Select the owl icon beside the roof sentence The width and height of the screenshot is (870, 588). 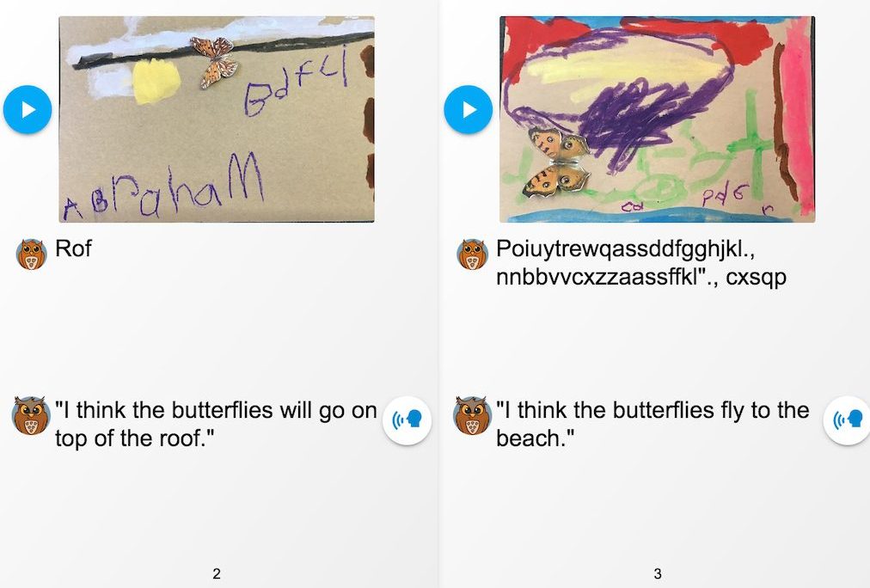tap(30, 415)
